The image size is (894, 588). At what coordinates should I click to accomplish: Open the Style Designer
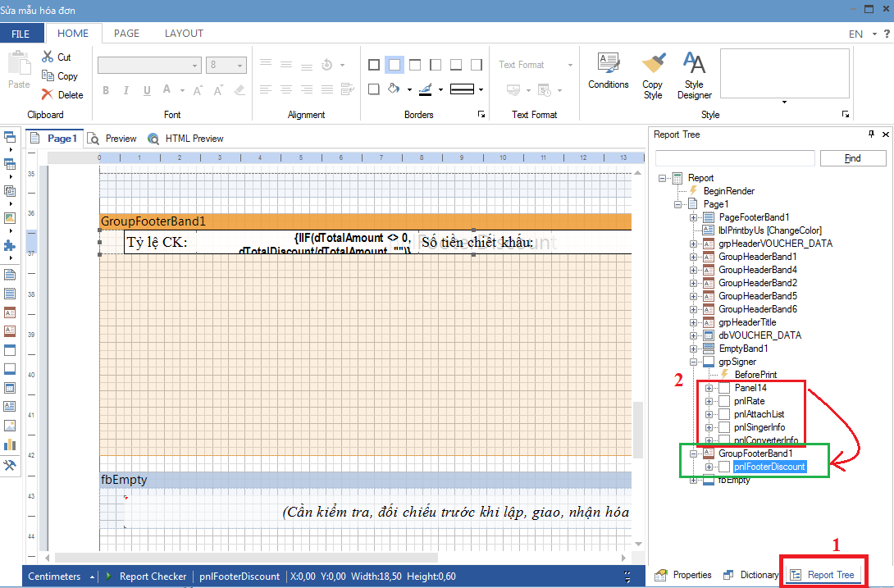[x=695, y=75]
